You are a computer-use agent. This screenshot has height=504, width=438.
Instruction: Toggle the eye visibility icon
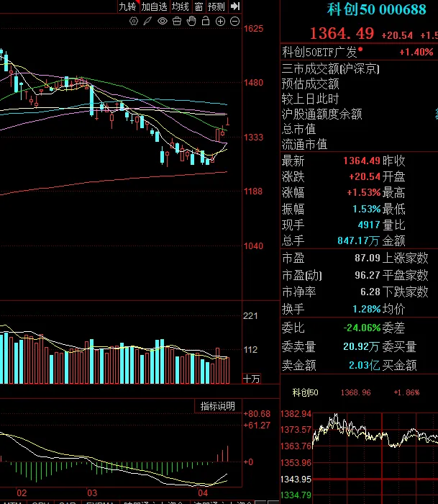click(163, 22)
